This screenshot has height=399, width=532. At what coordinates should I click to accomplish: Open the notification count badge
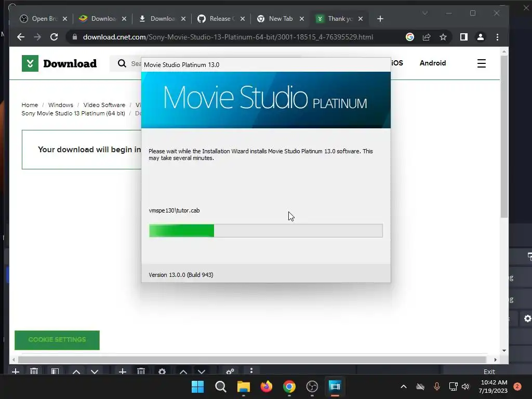point(517,387)
